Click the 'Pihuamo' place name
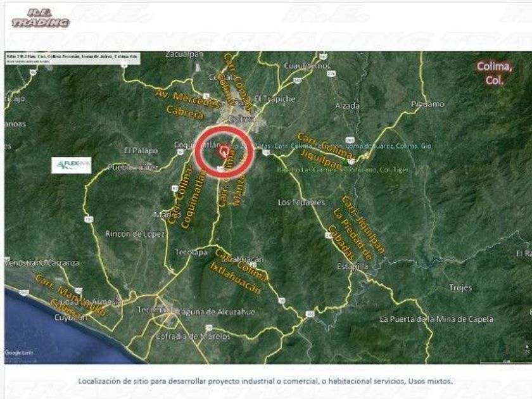This screenshot has height=399, width=532. point(427,104)
